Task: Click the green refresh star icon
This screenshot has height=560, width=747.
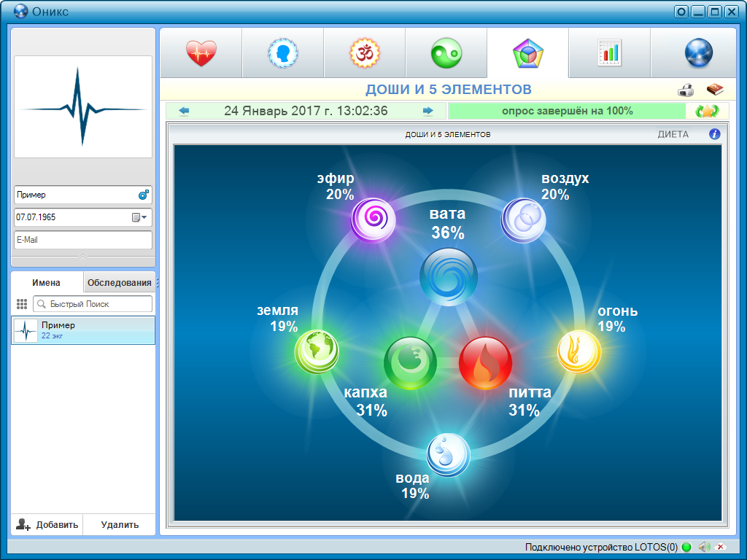Action: [707, 111]
